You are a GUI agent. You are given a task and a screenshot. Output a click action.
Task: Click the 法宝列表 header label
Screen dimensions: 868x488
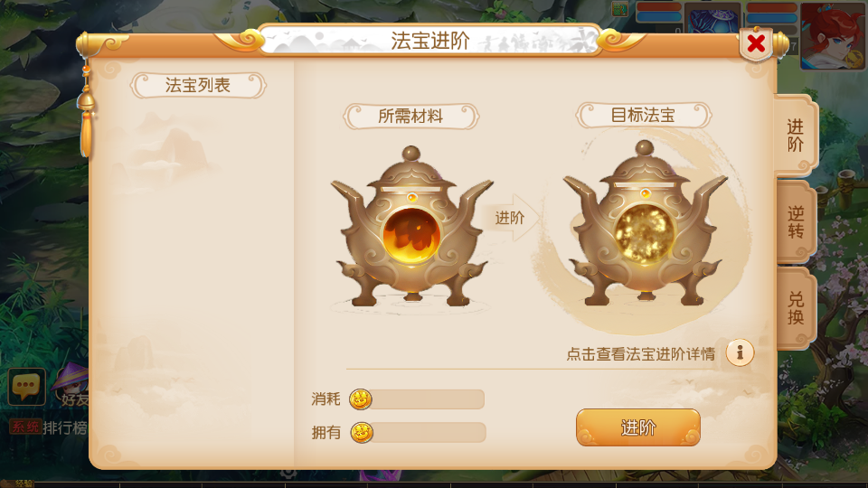tap(198, 86)
